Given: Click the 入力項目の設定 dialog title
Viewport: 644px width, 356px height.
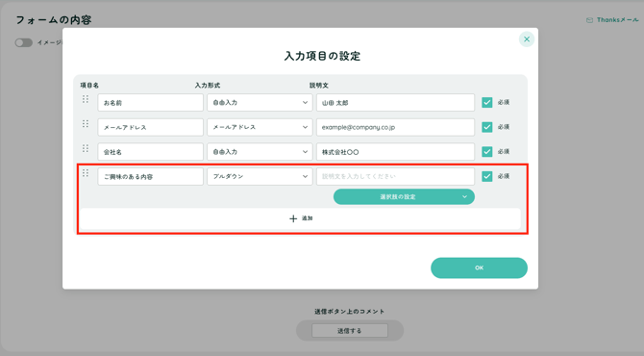Looking at the screenshot, I should (322, 56).
